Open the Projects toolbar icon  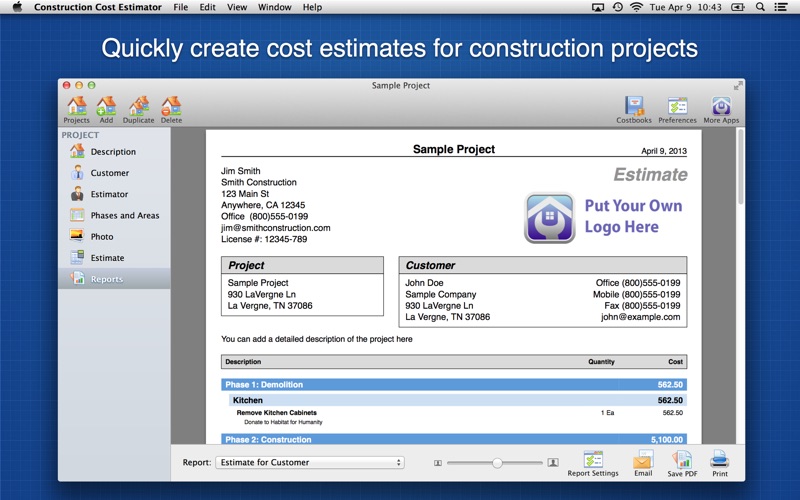(x=76, y=108)
